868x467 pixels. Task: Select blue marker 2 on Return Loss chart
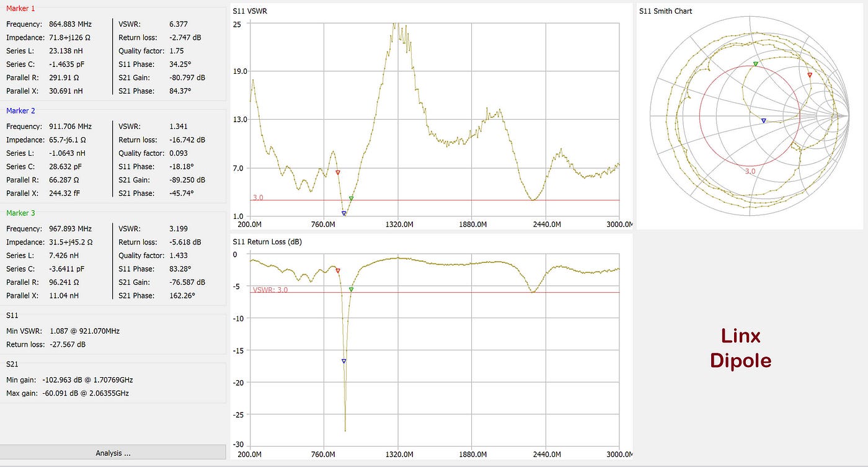point(344,361)
